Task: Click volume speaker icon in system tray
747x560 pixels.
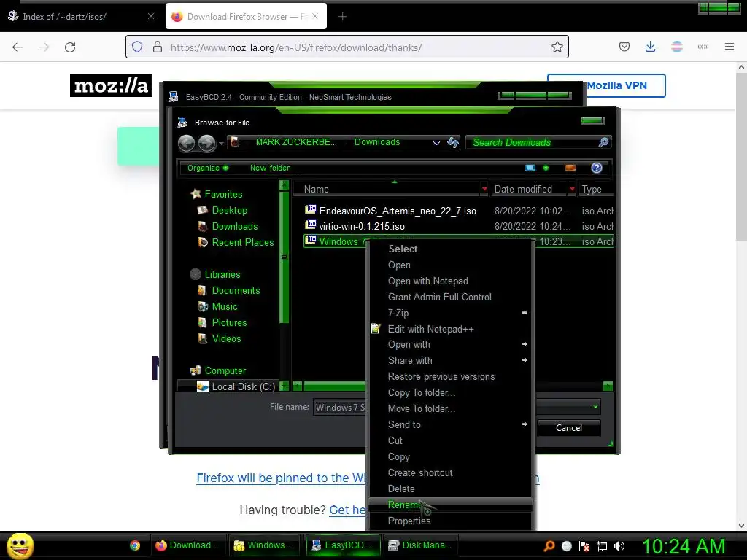Action: tap(619, 546)
